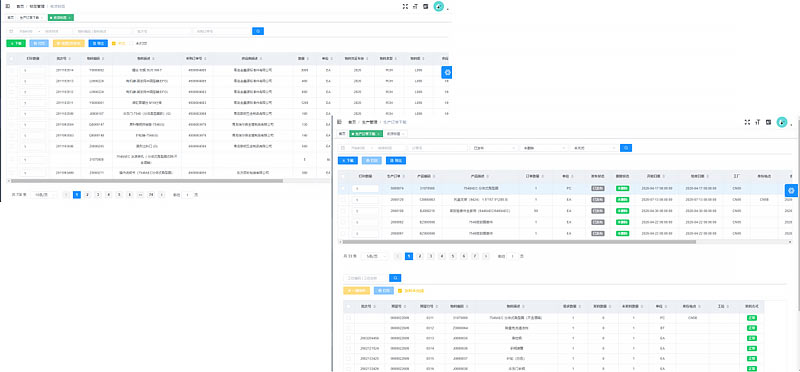Image resolution: width=800 pixels, height=372 pixels.
Task: Toggle the select-all checkbox in the upper table header
Action: (x=12, y=59)
